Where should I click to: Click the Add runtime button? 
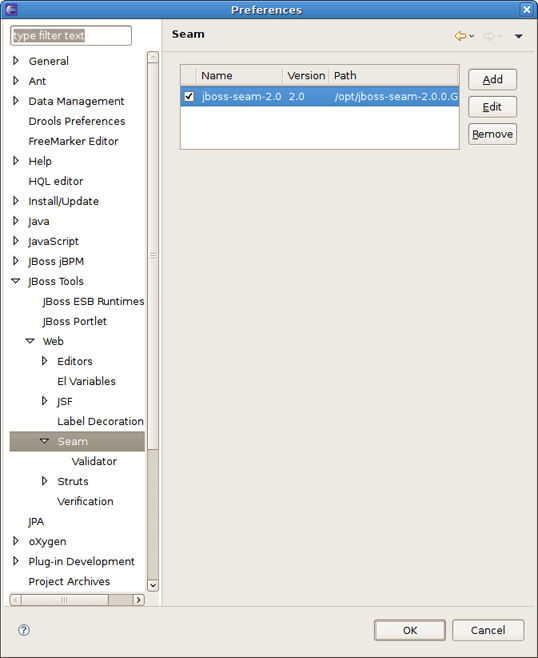[492, 80]
